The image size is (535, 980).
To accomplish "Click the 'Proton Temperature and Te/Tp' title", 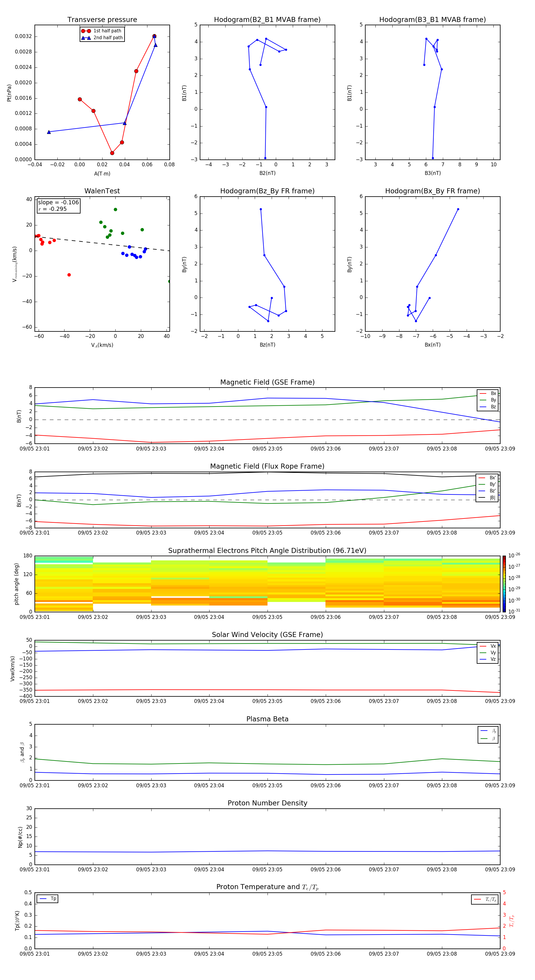I will click(x=267, y=887).
